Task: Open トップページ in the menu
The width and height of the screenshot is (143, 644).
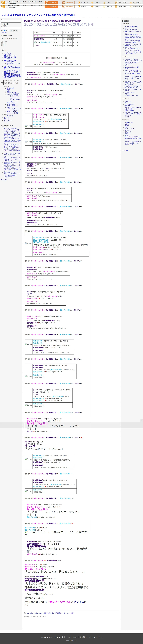Action: pos(7,53)
